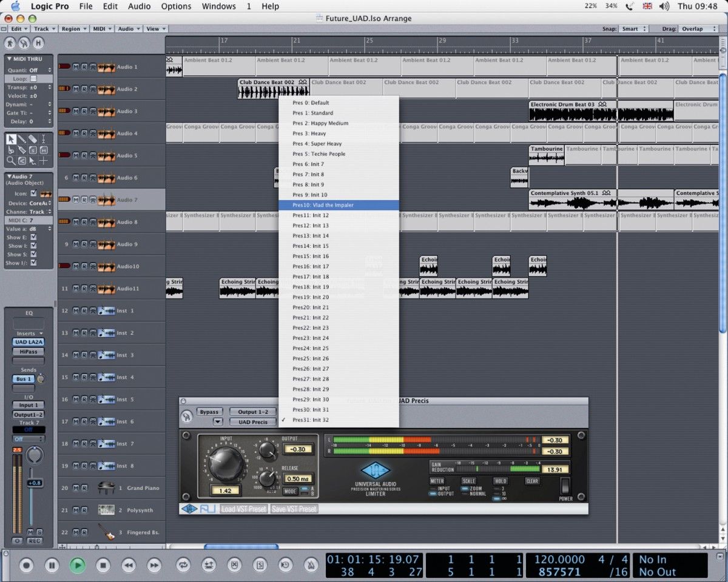Click the limiter INPUT knob

tap(226, 463)
